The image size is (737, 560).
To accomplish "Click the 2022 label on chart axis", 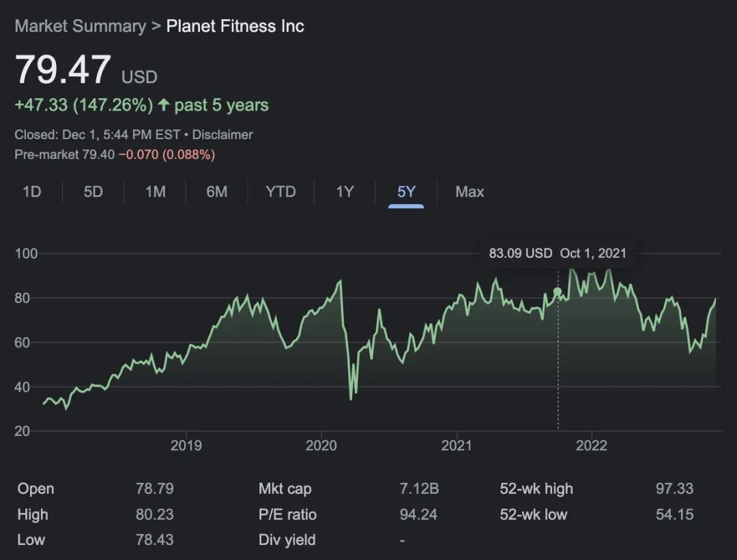I will click(x=591, y=446).
